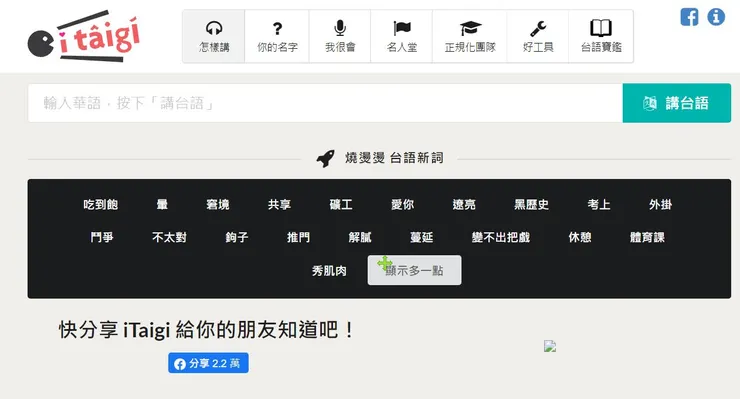Click the 燒燙燙 台語新詞 heading

point(394,158)
